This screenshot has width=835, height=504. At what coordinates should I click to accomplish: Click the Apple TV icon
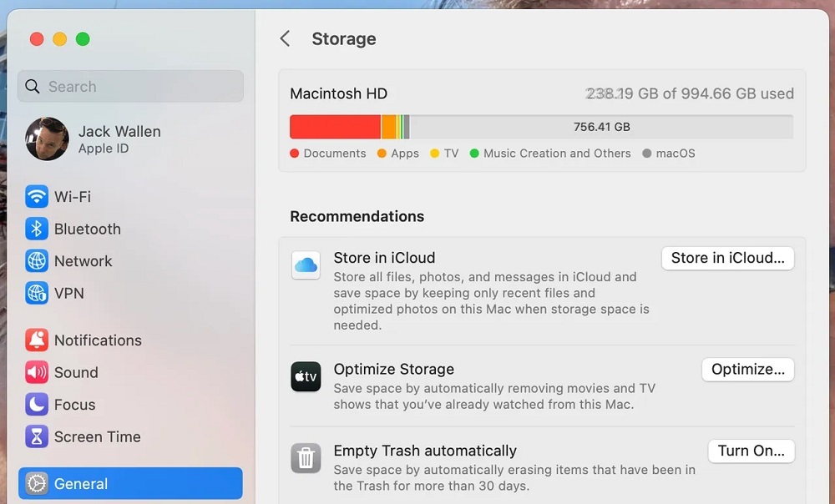click(306, 377)
